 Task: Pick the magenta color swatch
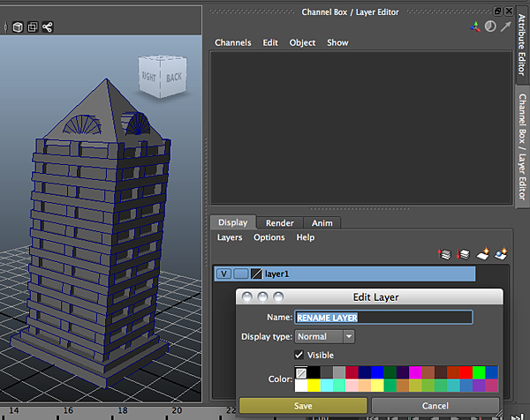415,372
